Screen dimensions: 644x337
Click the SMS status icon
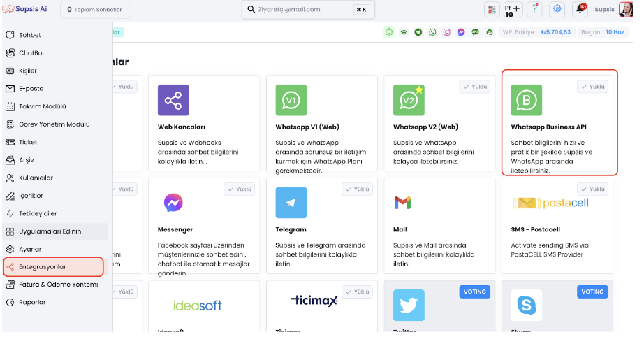(x=475, y=32)
